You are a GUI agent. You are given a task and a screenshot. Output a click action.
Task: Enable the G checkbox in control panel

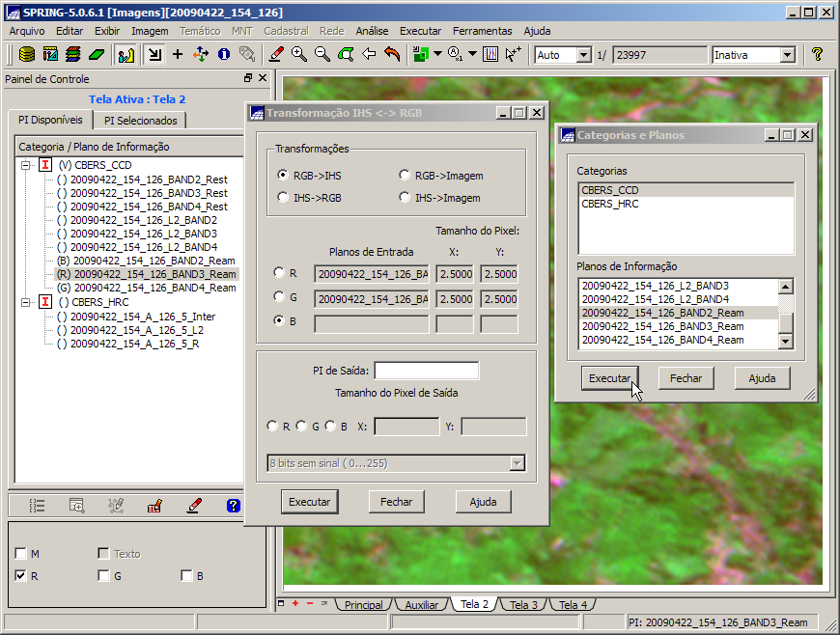tap(103, 576)
